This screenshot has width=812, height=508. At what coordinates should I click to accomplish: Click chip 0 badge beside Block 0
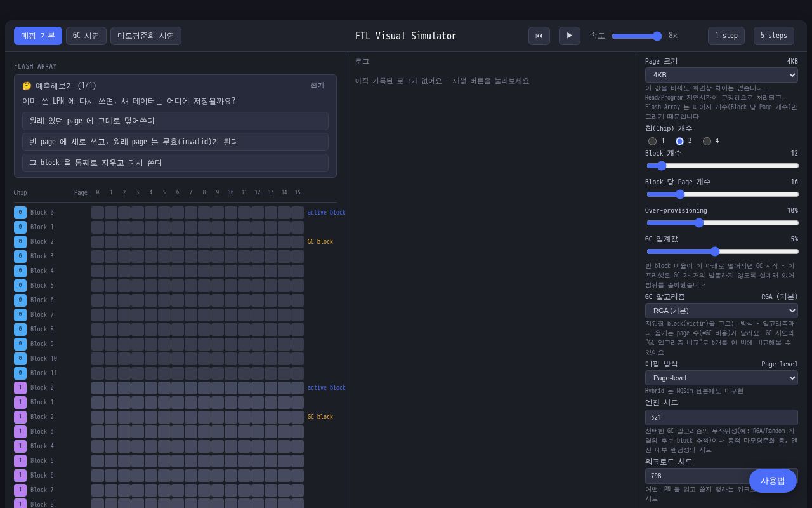click(x=20, y=212)
